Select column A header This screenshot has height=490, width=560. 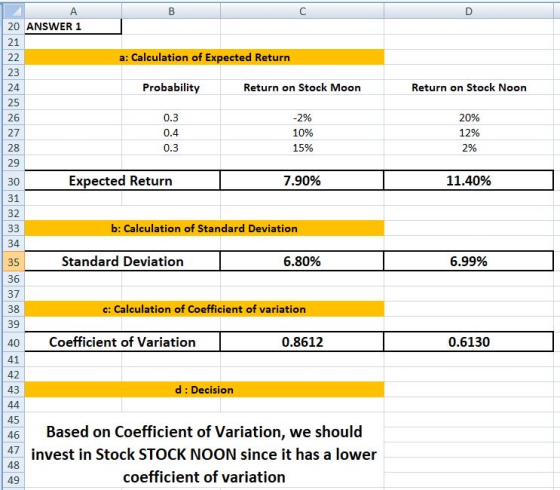(x=73, y=11)
